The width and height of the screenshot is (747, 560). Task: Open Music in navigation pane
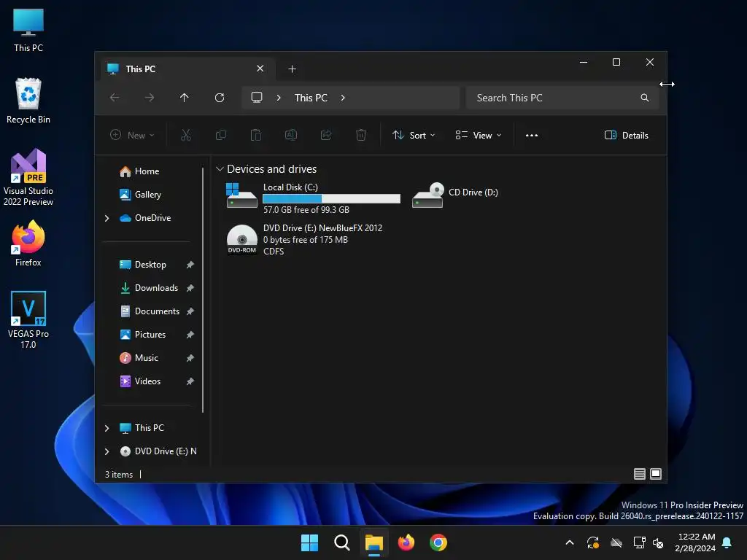139,358
